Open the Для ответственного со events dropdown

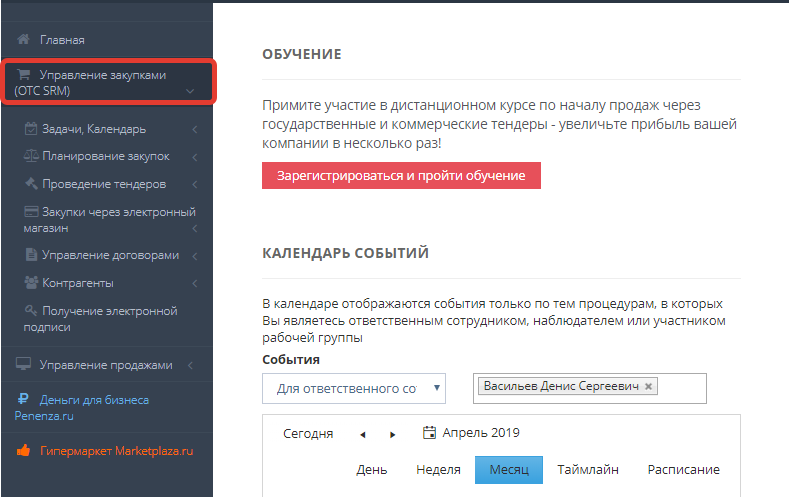coord(353,388)
